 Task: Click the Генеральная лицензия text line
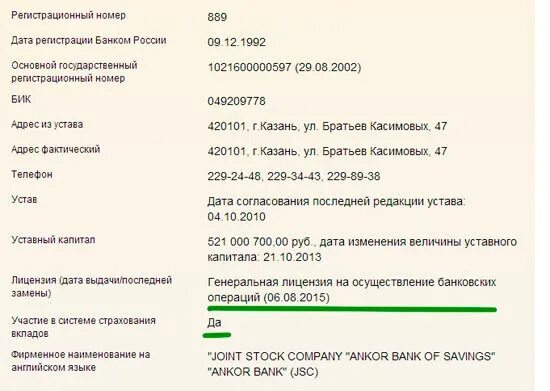tap(352, 282)
